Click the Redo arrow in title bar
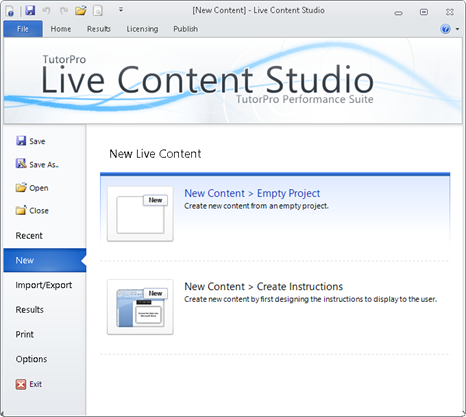The height and width of the screenshot is (417, 466). pos(63,11)
